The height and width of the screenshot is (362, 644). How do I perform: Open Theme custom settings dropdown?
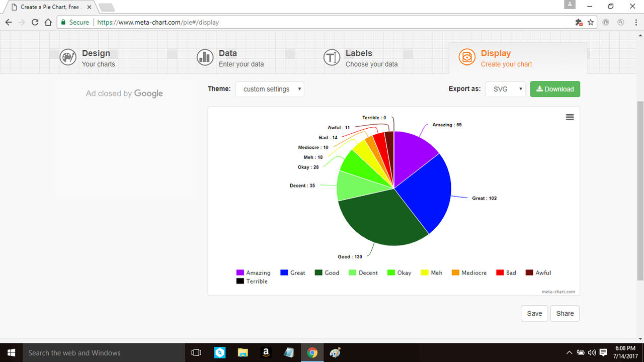tap(270, 89)
